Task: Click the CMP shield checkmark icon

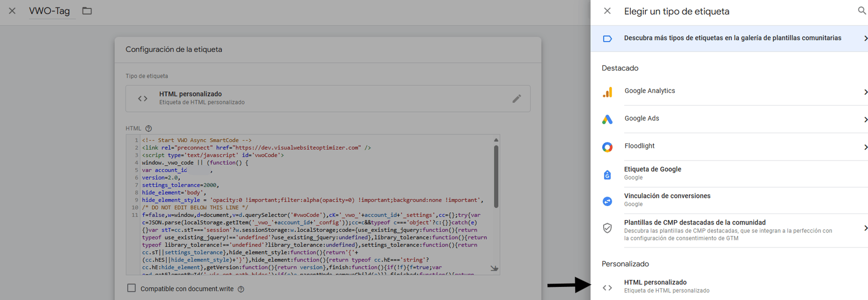Action: (607, 228)
